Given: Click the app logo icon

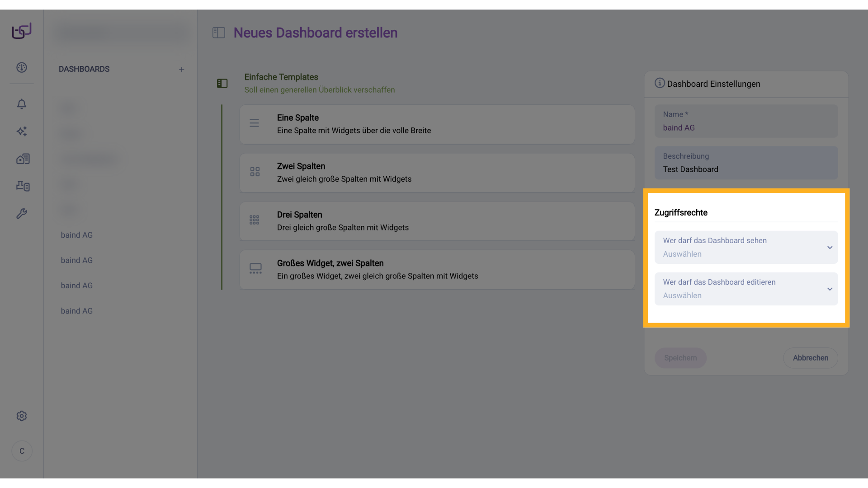Looking at the screenshot, I should coord(22,31).
